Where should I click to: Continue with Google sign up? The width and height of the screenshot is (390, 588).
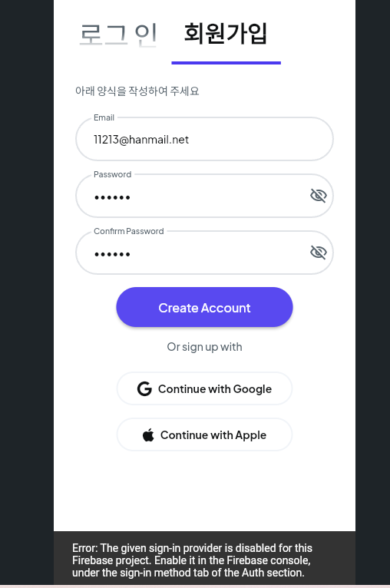(x=204, y=388)
